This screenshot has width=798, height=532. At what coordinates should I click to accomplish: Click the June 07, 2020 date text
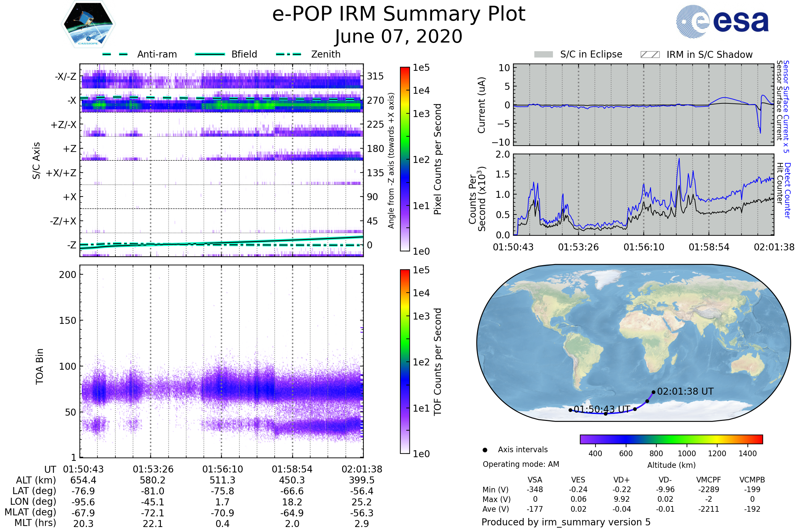(x=399, y=37)
